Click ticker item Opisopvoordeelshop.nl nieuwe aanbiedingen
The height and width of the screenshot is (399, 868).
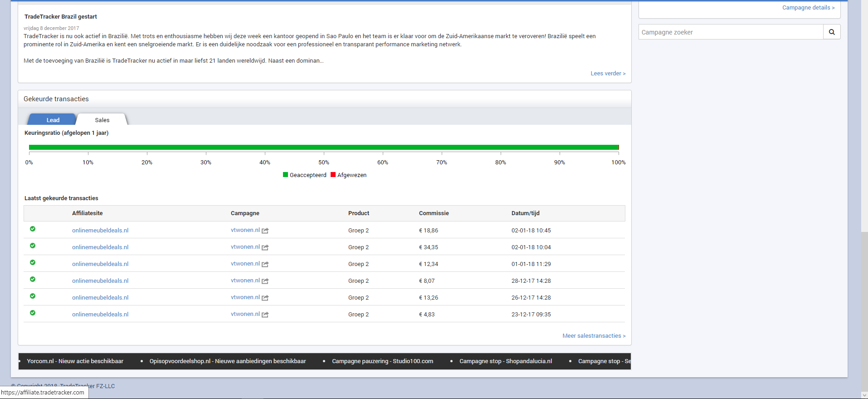point(228,361)
